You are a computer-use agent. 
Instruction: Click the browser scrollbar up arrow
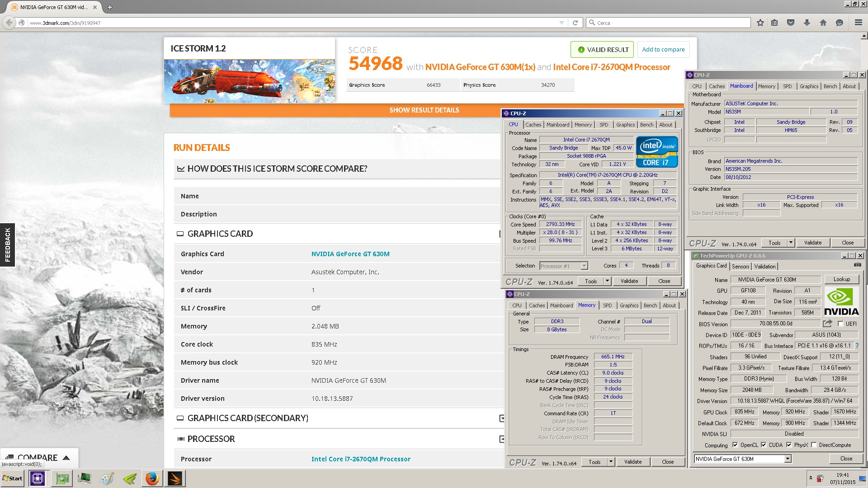864,35
